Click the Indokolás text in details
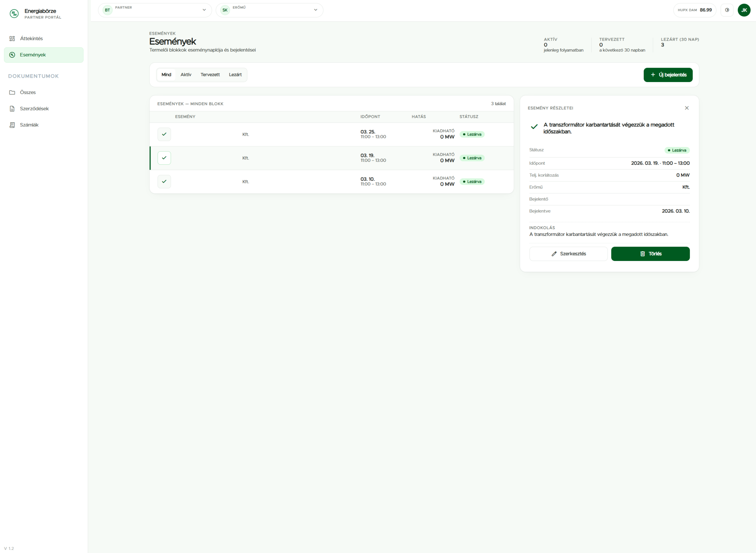The image size is (756, 553). coord(598,234)
